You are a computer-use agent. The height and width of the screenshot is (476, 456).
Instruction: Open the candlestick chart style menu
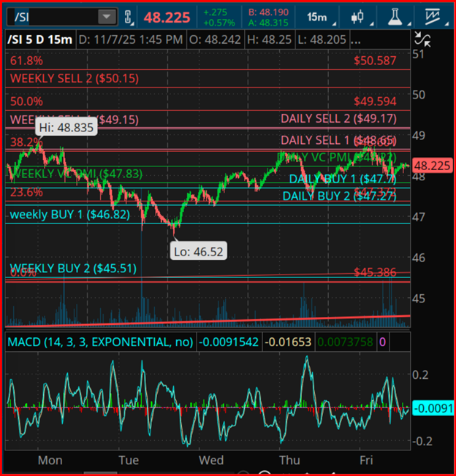tap(358, 17)
